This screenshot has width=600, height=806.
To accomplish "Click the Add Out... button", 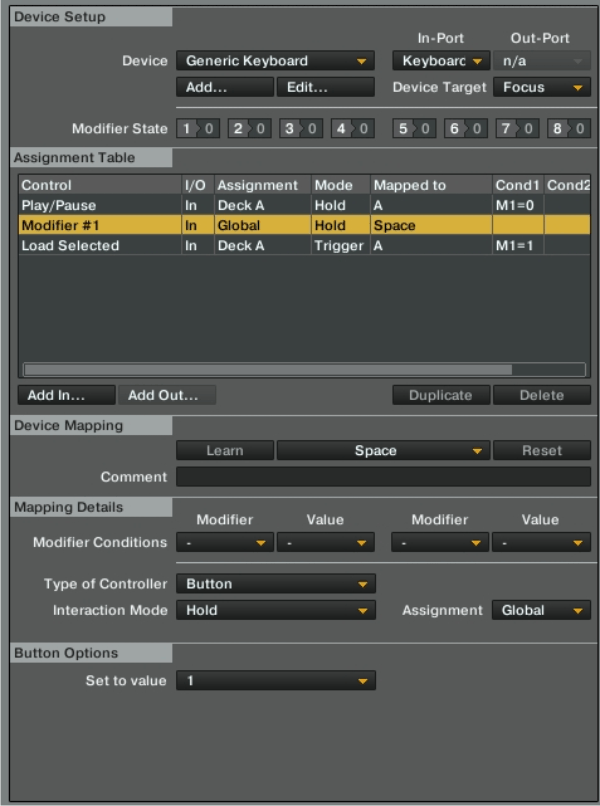I will click(x=166, y=395).
